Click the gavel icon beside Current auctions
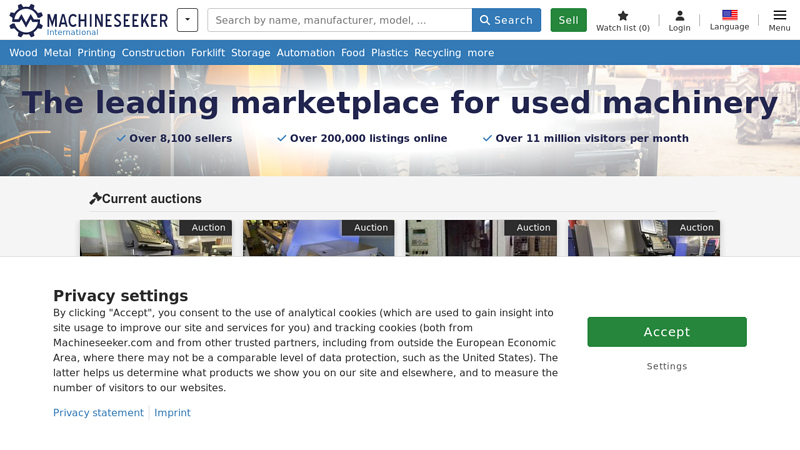The height and width of the screenshot is (450, 800). (x=95, y=198)
